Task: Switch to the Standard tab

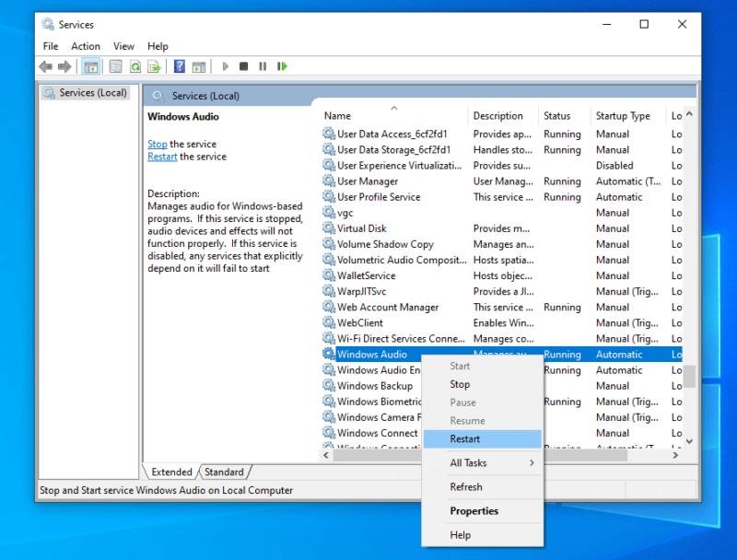Action: [224, 472]
